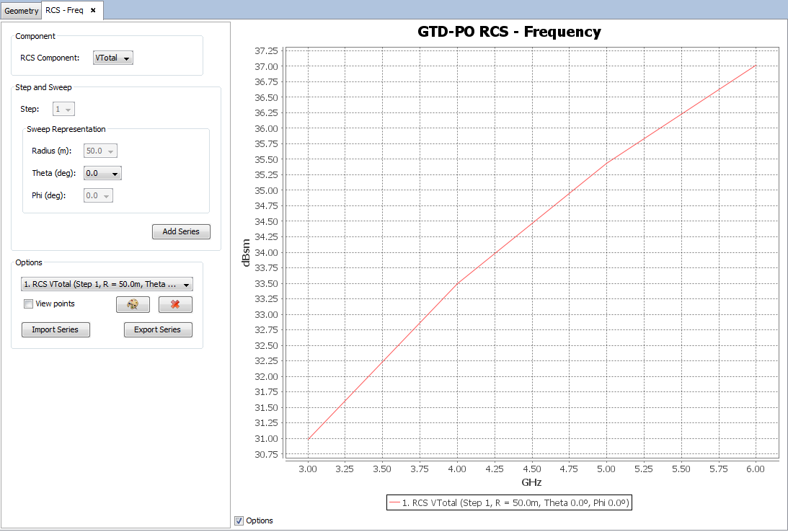The image size is (788, 532).
Task: Click the GTD-PO RCS - Frequency chart title
Action: coord(509,32)
